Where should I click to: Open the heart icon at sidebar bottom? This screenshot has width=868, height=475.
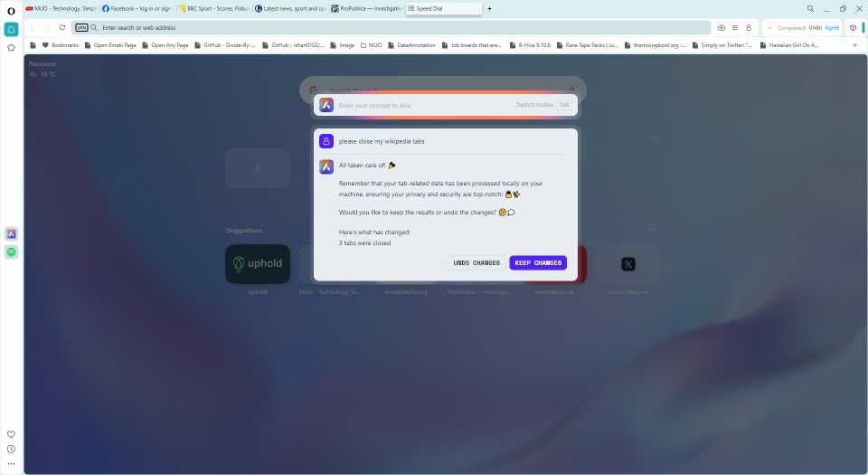[11, 434]
